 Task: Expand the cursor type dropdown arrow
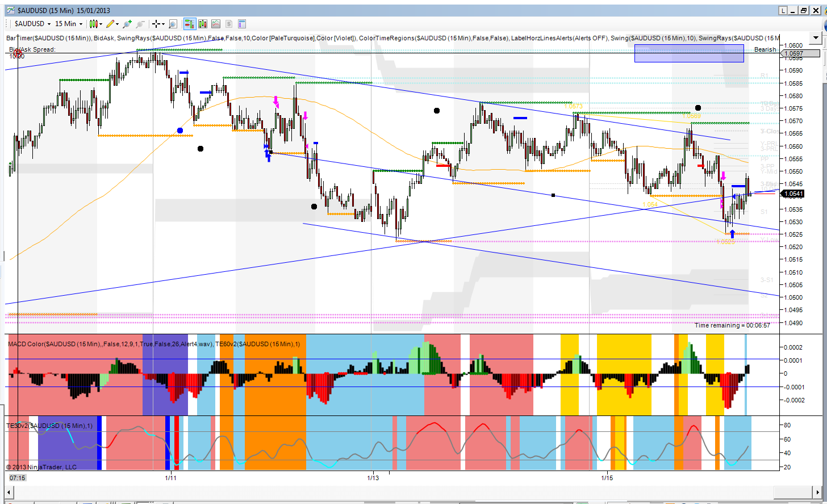pos(163,24)
